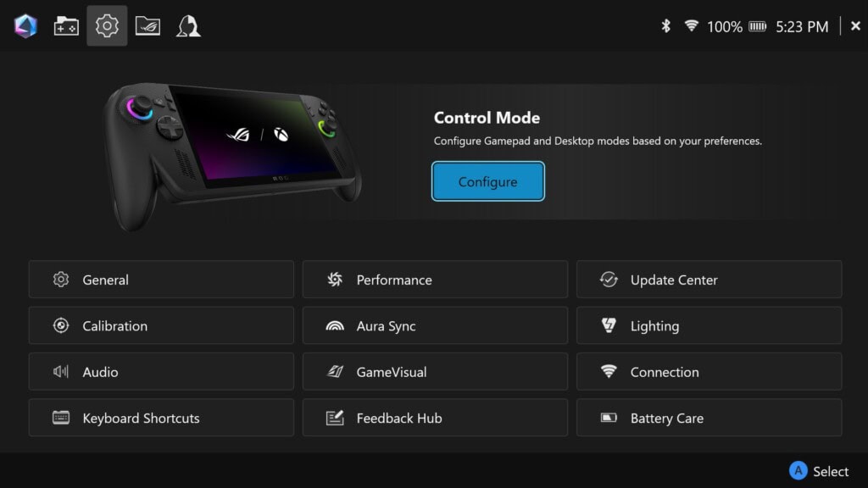868x488 pixels.
Task: Click the Configure button
Action: tap(487, 181)
